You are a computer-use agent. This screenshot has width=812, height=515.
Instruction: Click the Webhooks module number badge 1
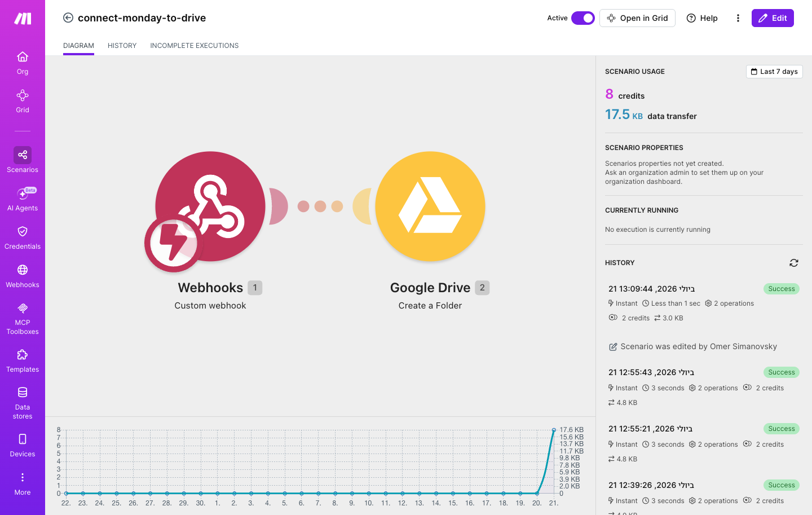point(255,288)
